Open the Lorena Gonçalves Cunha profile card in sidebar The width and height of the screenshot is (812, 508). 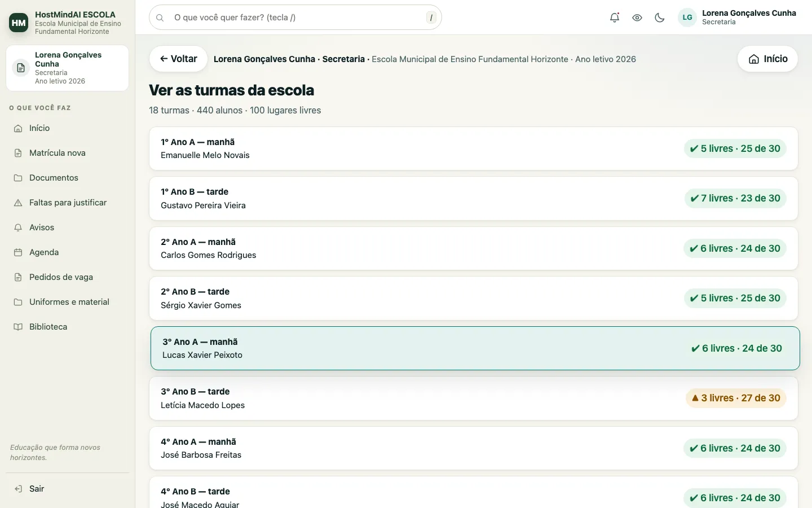coord(68,68)
